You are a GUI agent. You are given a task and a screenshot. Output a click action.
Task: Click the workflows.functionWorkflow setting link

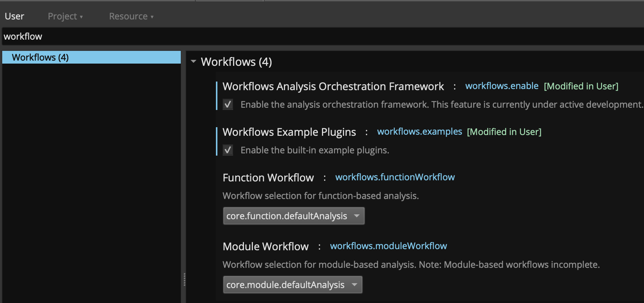[395, 177]
